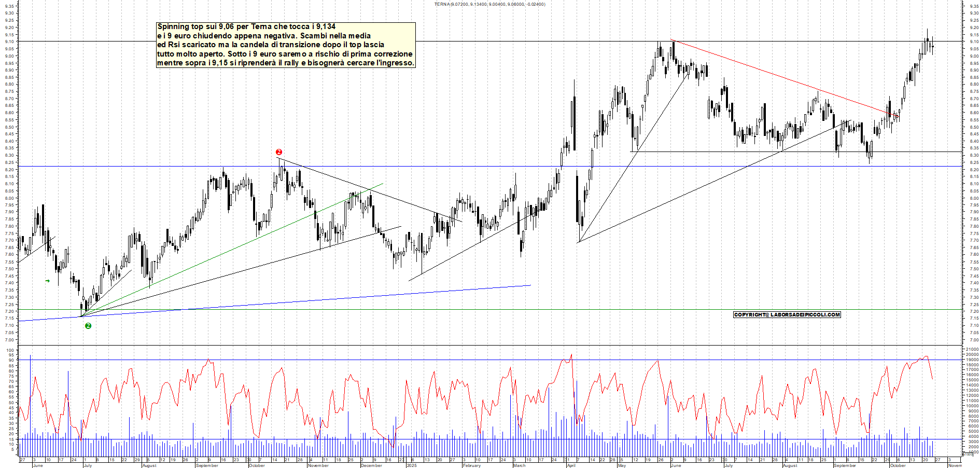The width and height of the screenshot is (980, 468).
Task: Click the April label on time axis
Action: pyautogui.click(x=571, y=465)
